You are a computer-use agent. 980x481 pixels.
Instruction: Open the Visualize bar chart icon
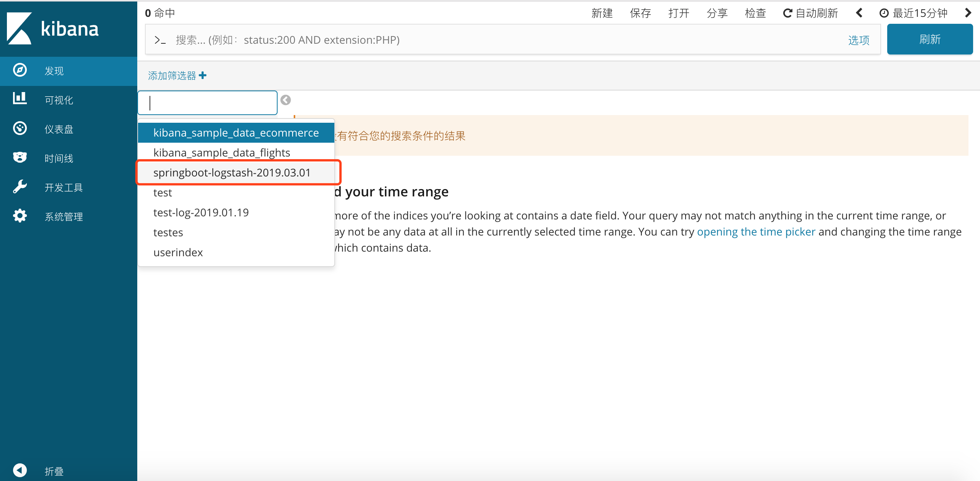click(20, 99)
